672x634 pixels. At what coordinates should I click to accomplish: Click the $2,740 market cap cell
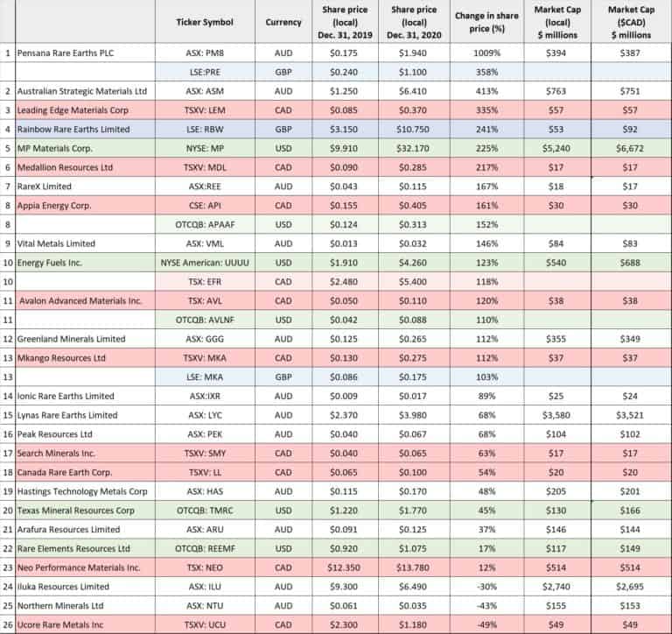pos(557,587)
